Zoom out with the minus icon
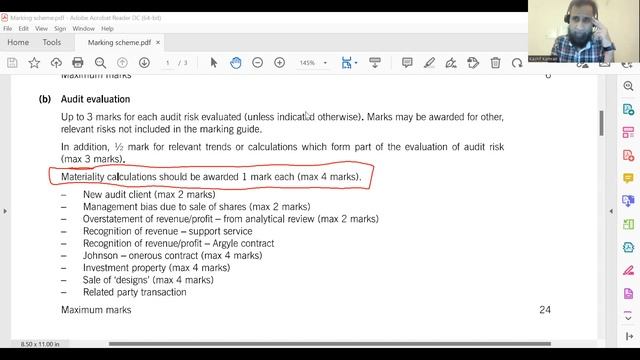 pyautogui.click(x=258, y=63)
